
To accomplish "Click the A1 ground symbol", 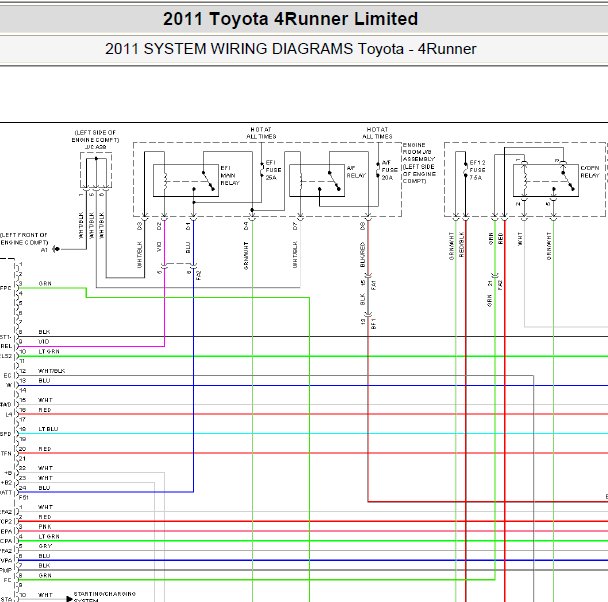I will [x=56, y=249].
